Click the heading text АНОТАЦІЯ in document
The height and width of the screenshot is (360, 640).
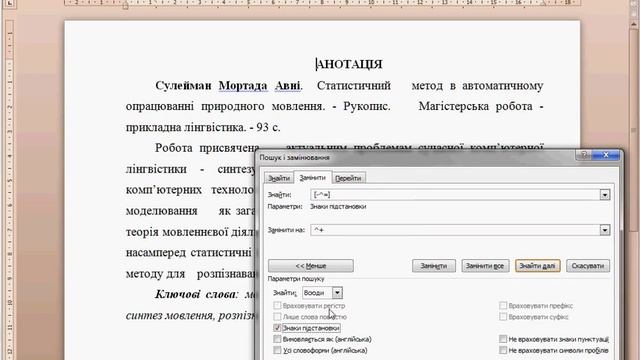[349, 64]
